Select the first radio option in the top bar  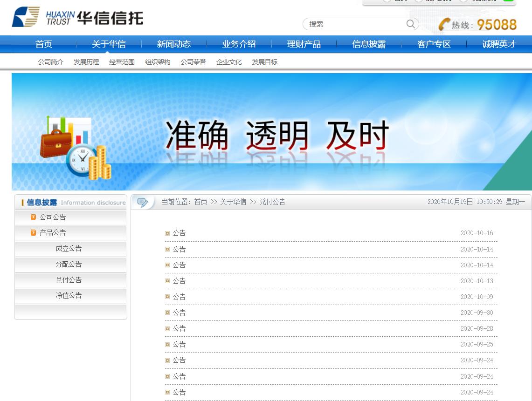[387, 1]
